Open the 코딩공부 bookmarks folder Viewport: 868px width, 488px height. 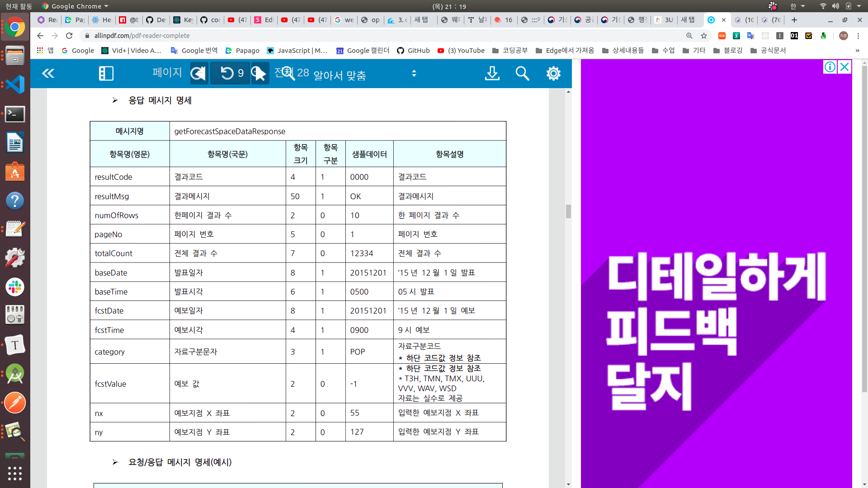[x=510, y=51]
